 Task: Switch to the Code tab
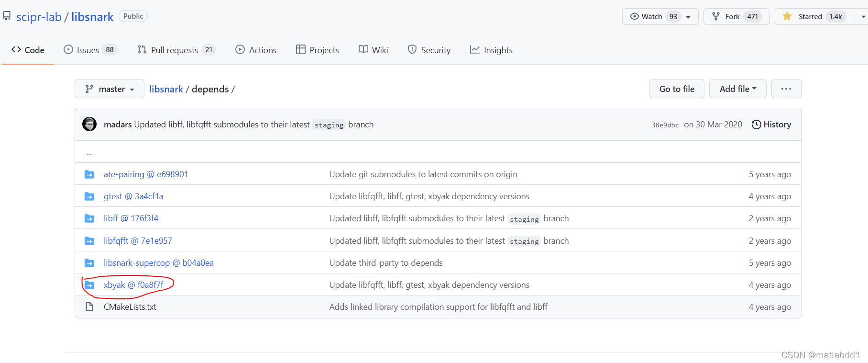28,50
